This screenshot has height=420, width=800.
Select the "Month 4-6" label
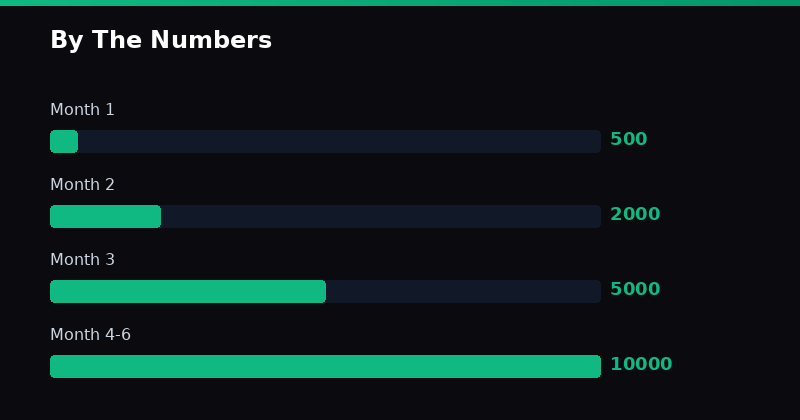pyautogui.click(x=90, y=335)
